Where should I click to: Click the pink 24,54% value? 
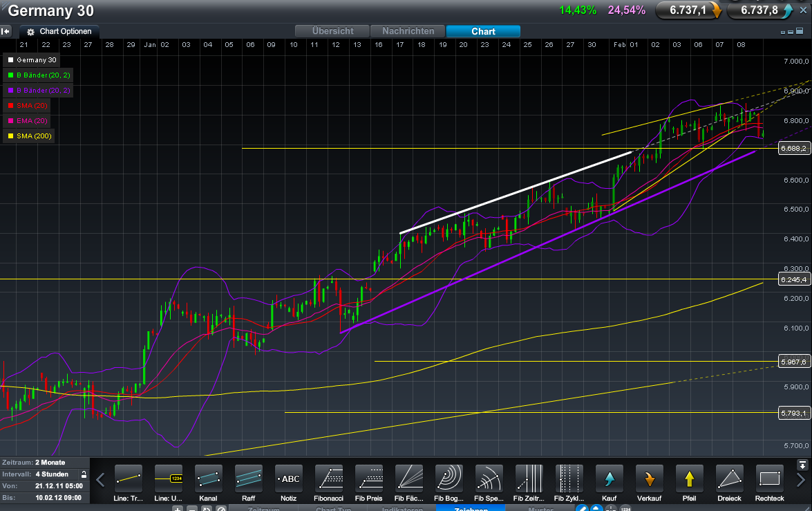point(627,10)
